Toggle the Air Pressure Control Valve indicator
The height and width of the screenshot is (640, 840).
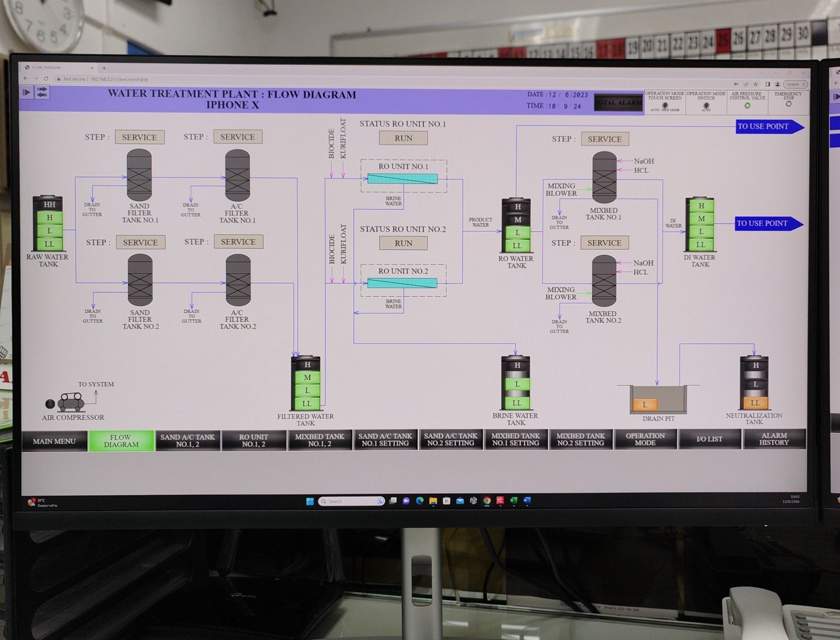click(747, 105)
